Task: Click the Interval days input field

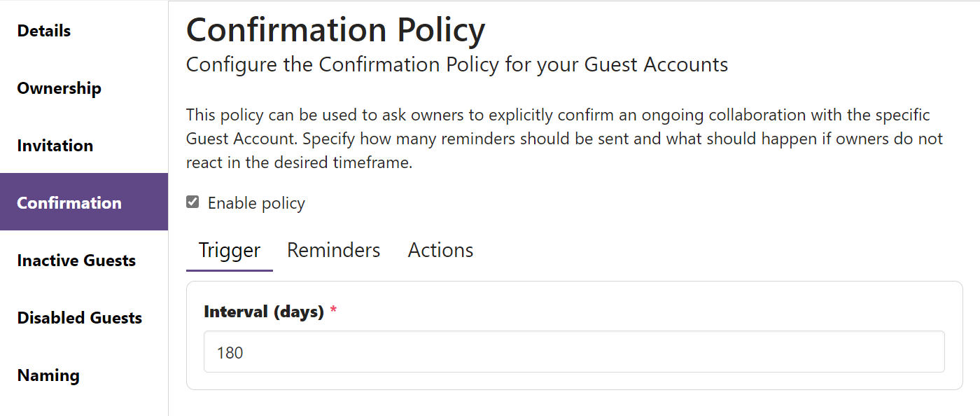Action: pos(573,352)
